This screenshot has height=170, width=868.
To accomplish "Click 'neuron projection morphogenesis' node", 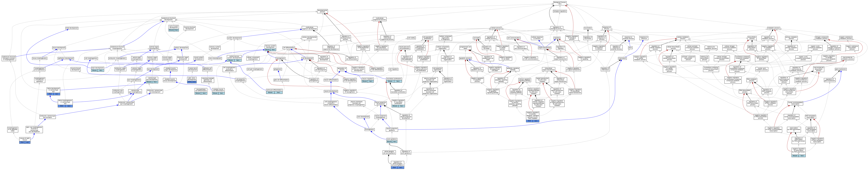I will pos(380,117).
